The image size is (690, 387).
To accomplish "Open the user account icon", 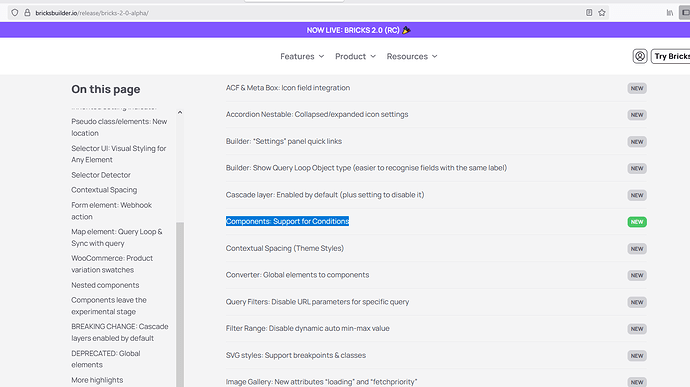I will [x=640, y=56].
